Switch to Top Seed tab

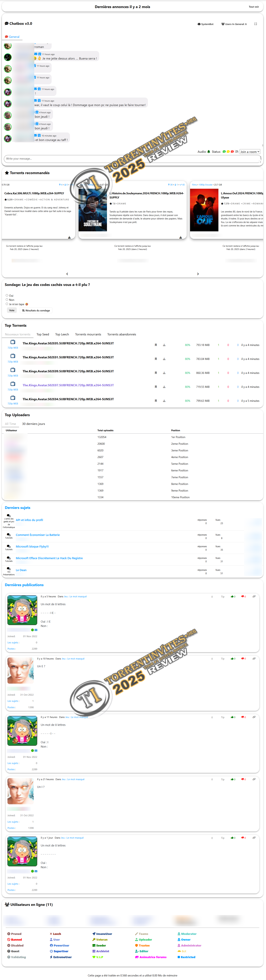click(x=43, y=334)
